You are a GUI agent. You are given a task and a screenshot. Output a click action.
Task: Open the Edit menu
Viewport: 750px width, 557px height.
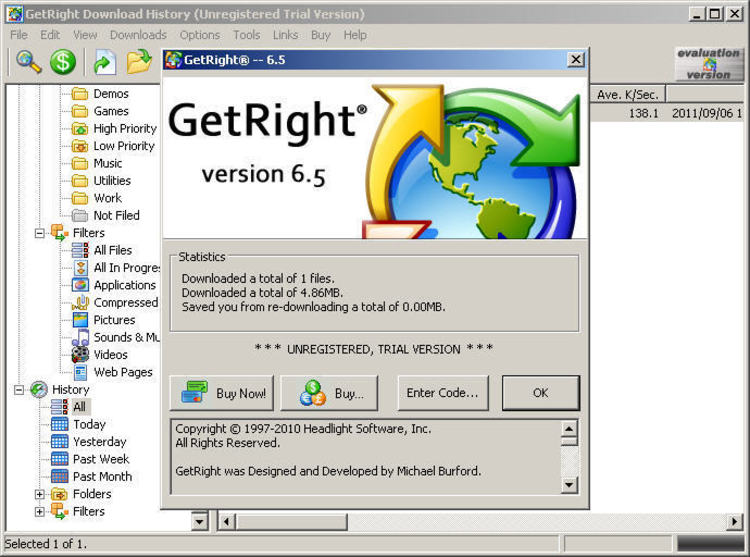coord(50,35)
